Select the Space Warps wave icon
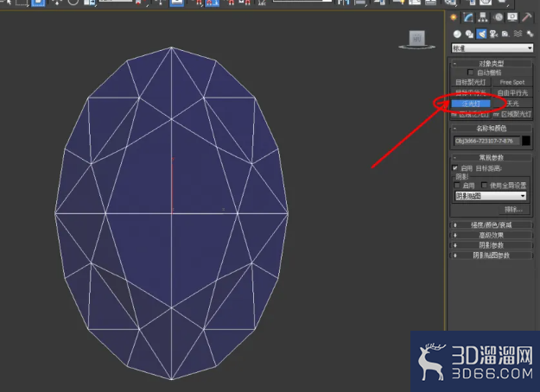 [x=518, y=34]
